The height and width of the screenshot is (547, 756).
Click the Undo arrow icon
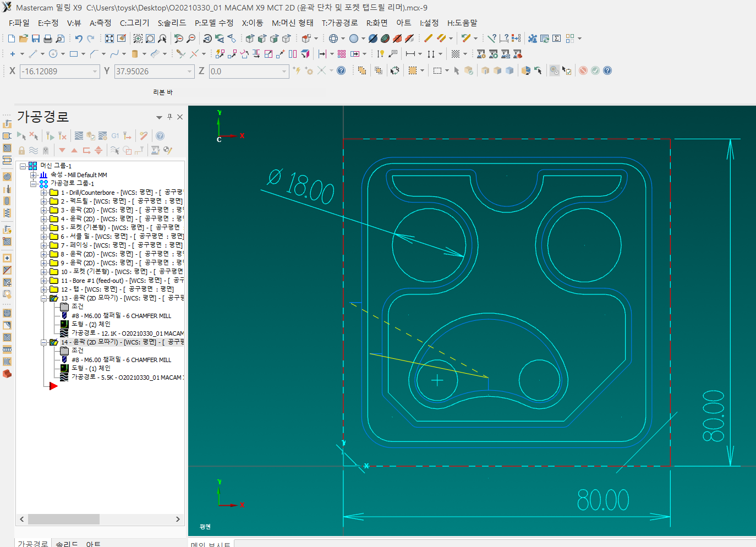tap(79, 39)
